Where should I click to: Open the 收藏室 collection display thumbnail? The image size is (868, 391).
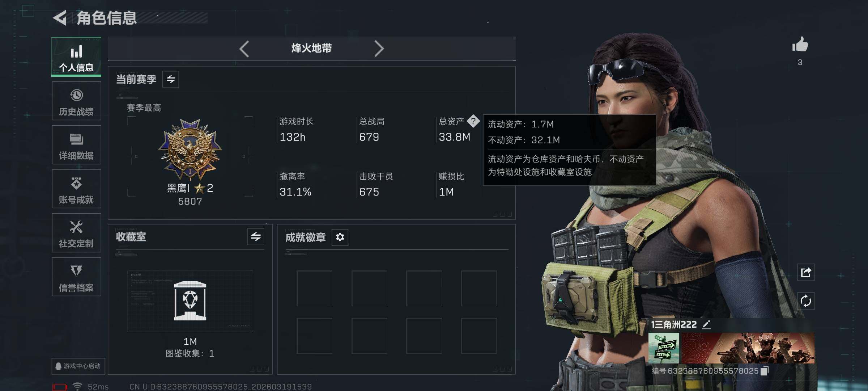tap(190, 300)
